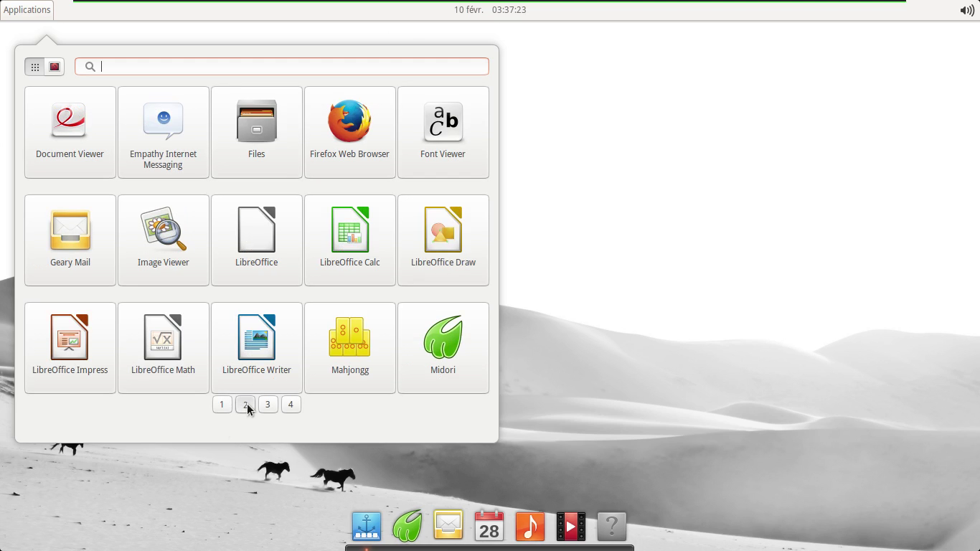Launch LibreOffice Draw

(x=443, y=240)
